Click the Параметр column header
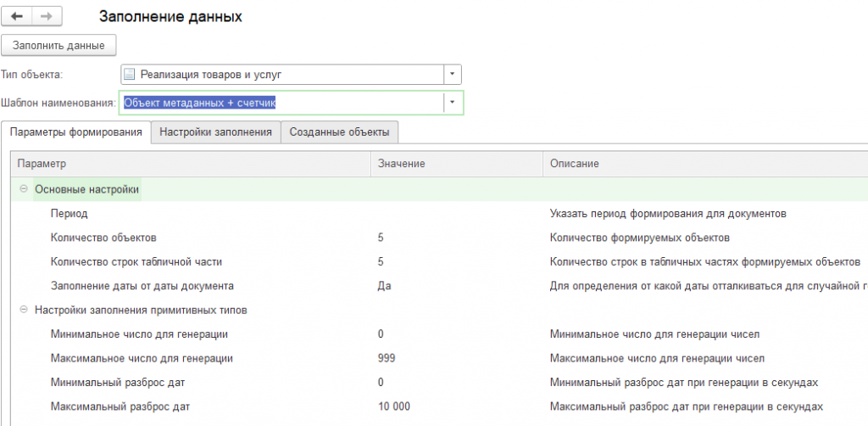This screenshot has width=868, height=426. click(x=191, y=164)
